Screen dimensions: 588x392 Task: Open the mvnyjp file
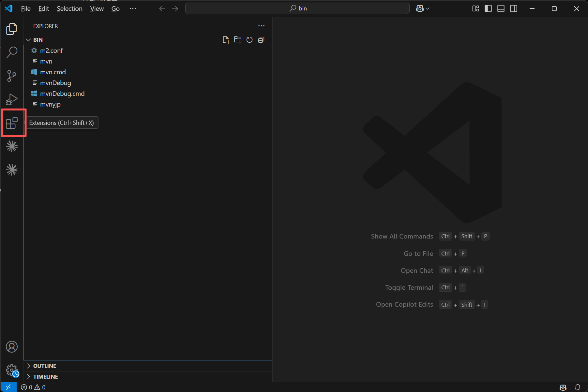tap(148, 104)
